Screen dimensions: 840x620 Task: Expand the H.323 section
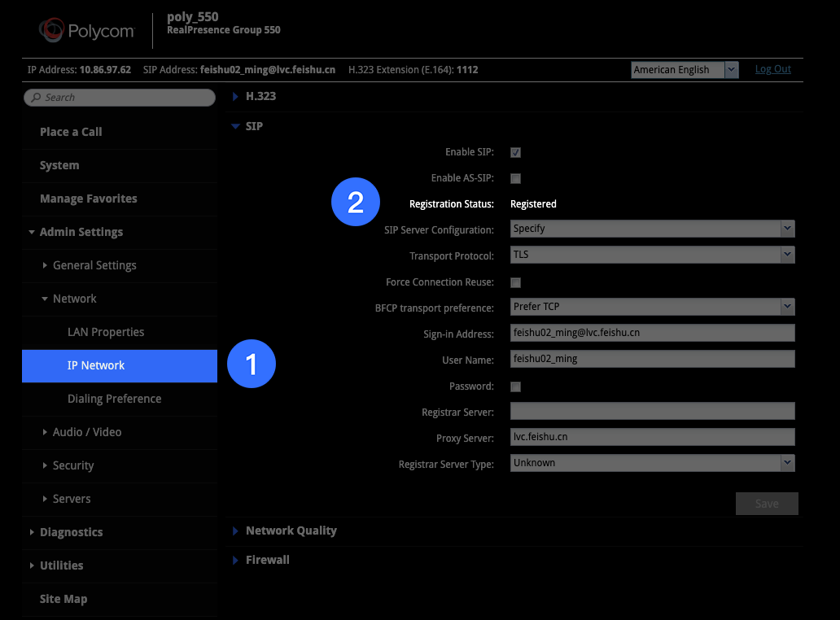[x=260, y=96]
